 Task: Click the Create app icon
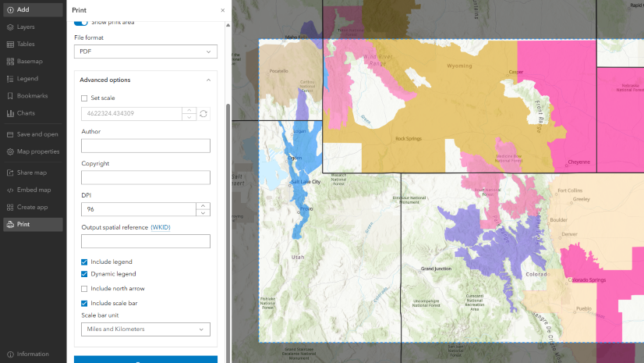[x=10, y=208]
